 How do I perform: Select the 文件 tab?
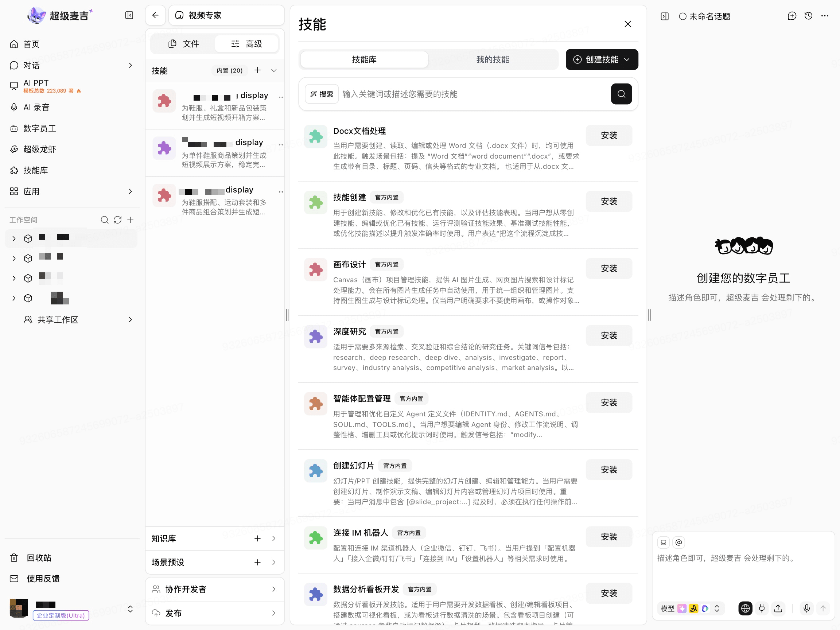click(x=183, y=44)
